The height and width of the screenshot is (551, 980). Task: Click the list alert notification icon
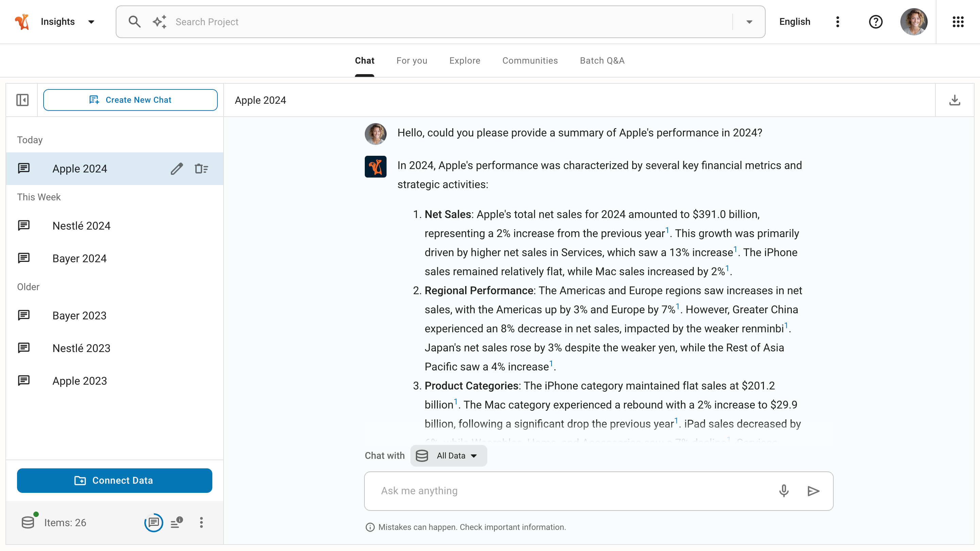[x=177, y=522]
